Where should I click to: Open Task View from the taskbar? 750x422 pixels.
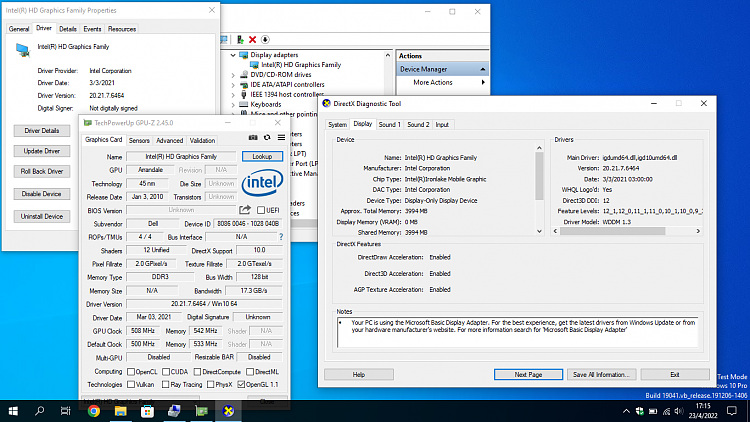click(x=66, y=411)
